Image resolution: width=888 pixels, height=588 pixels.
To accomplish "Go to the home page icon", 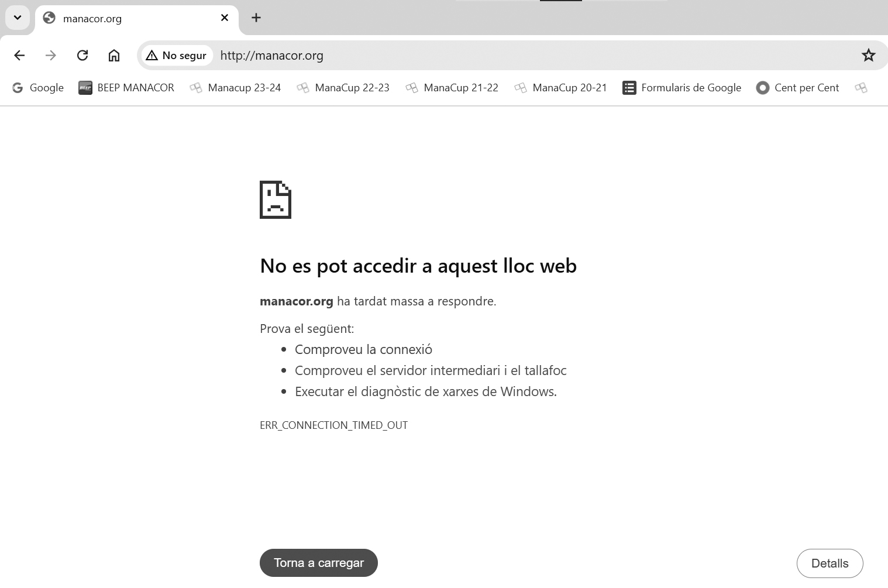I will tap(114, 56).
